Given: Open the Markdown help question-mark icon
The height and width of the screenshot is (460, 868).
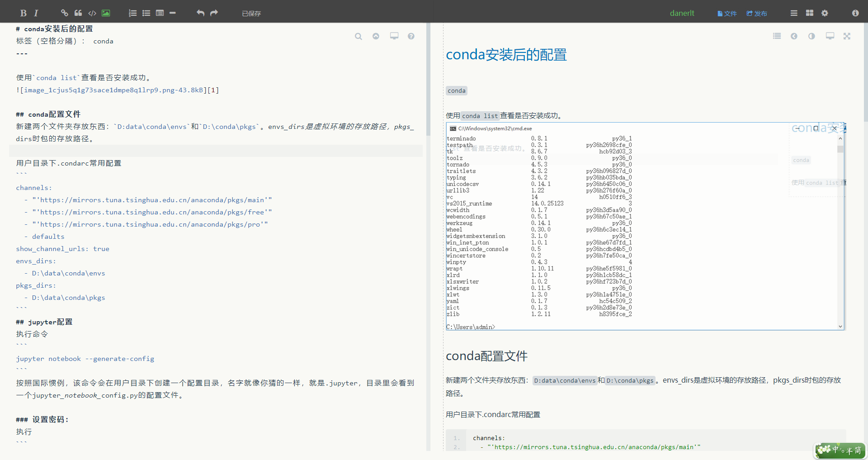Looking at the screenshot, I should coord(411,36).
